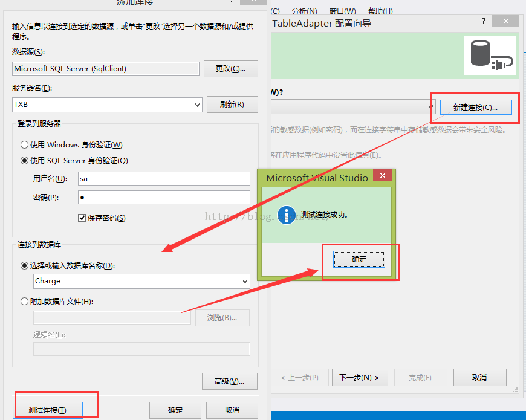Click the Microsoft Visual Studio message box title

[317, 178]
